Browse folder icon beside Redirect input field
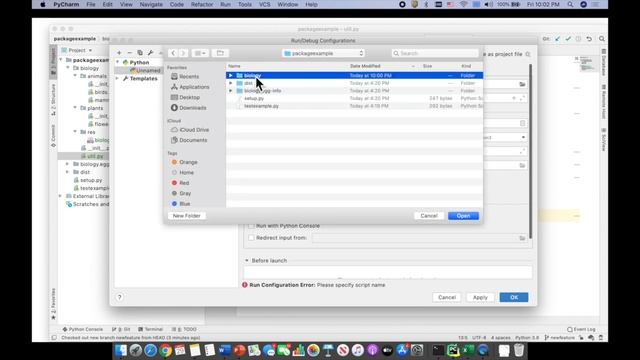 coord(522,238)
